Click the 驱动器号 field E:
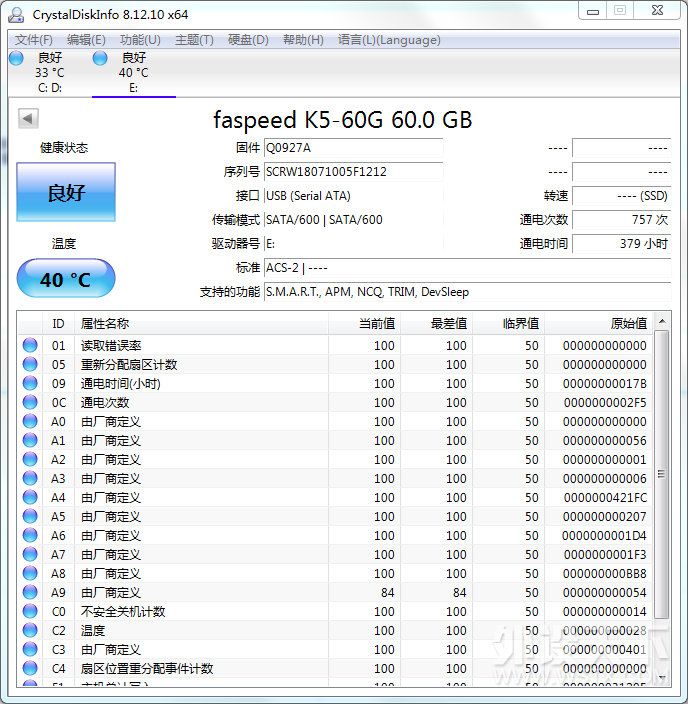This screenshot has height=704, width=688. click(353, 244)
